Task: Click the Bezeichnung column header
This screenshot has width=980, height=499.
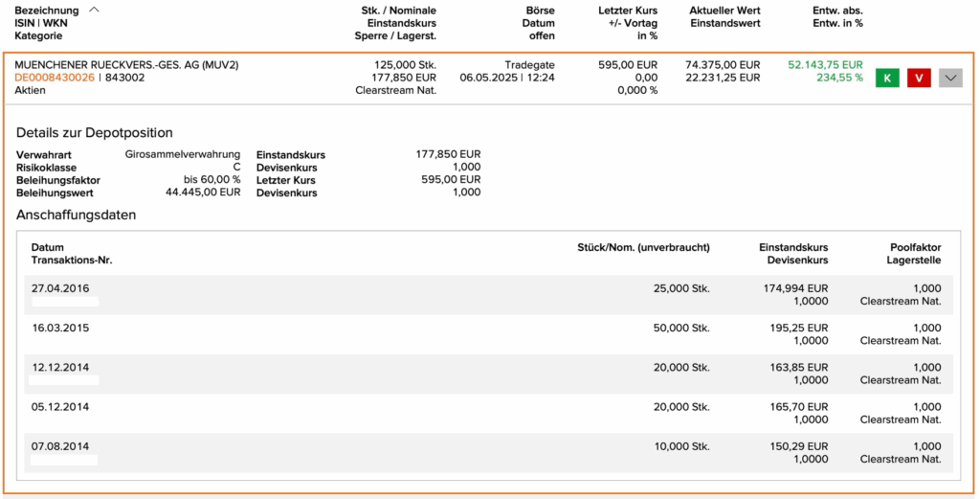Action: tap(47, 11)
